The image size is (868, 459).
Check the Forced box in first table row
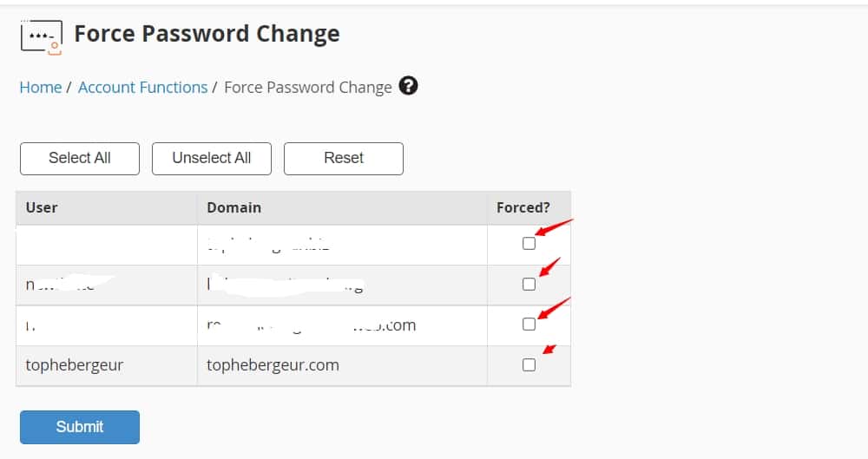[x=529, y=244]
